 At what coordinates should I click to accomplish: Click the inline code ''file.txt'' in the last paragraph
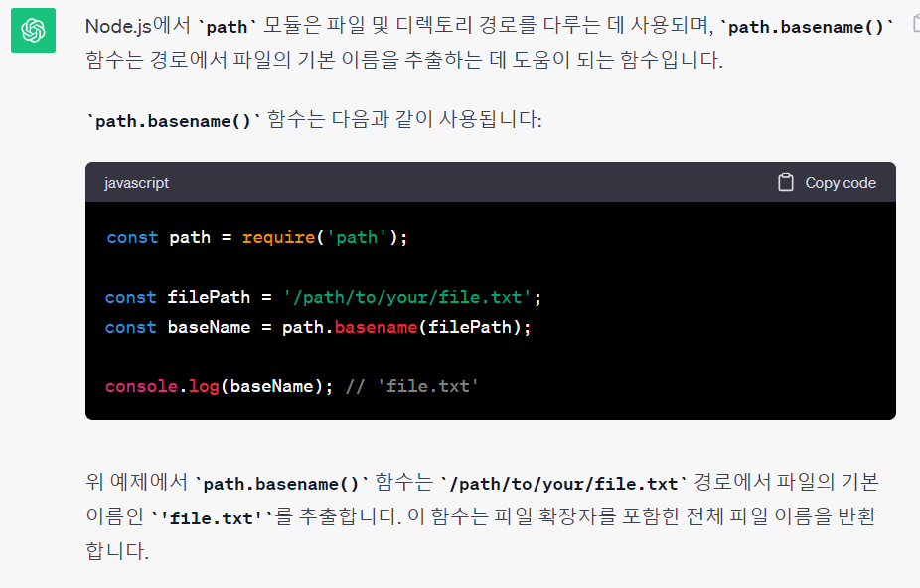tap(212, 518)
